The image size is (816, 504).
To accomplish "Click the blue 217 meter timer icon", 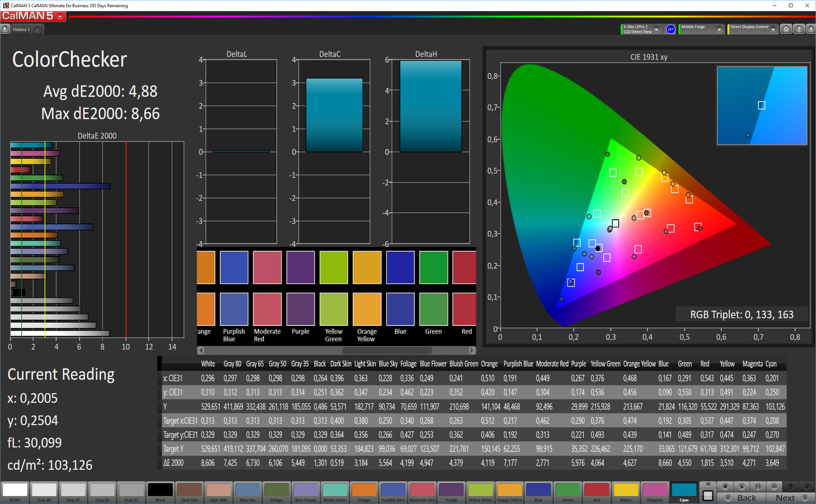I will (x=671, y=29).
